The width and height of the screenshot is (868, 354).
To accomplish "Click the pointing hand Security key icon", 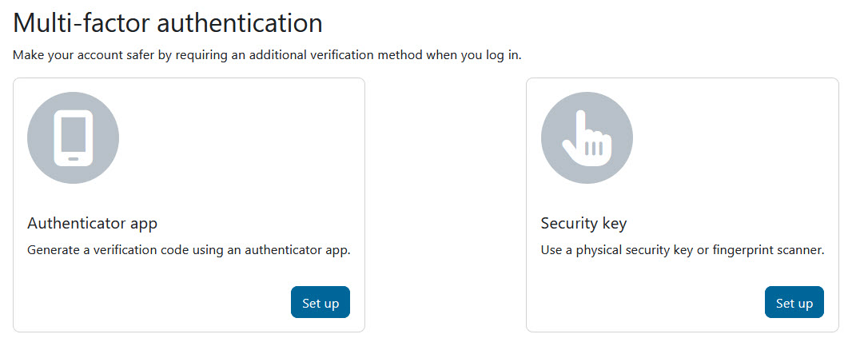I will click(x=587, y=137).
